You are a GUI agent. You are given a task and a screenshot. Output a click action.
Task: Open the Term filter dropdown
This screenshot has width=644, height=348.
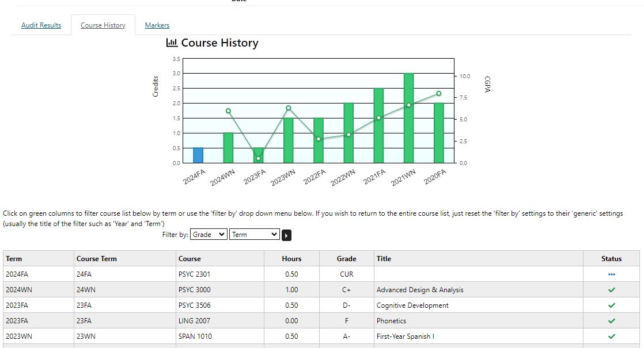[254, 235]
